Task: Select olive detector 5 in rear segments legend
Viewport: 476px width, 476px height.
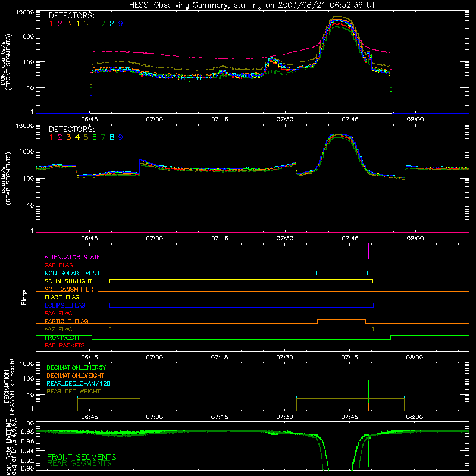Action: [86, 137]
